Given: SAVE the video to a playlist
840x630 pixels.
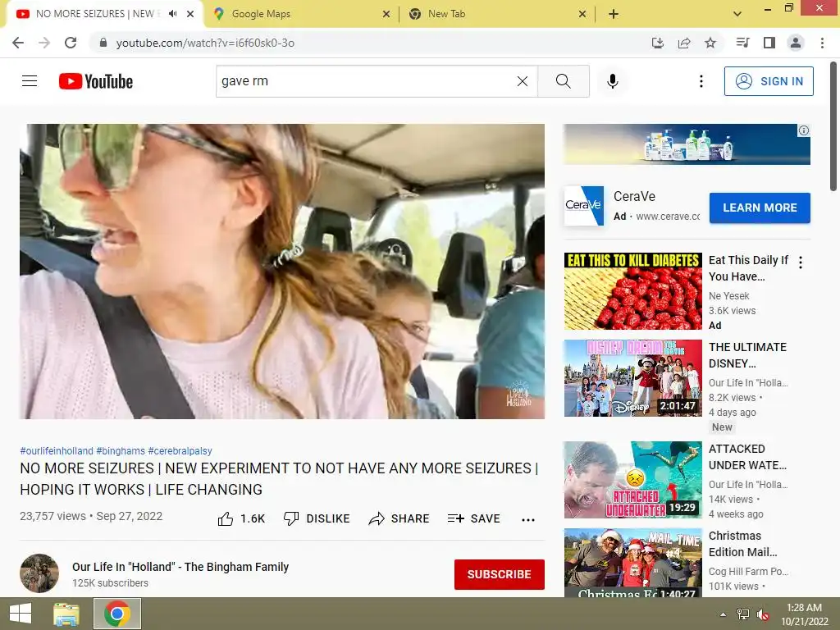Looking at the screenshot, I should (473, 518).
